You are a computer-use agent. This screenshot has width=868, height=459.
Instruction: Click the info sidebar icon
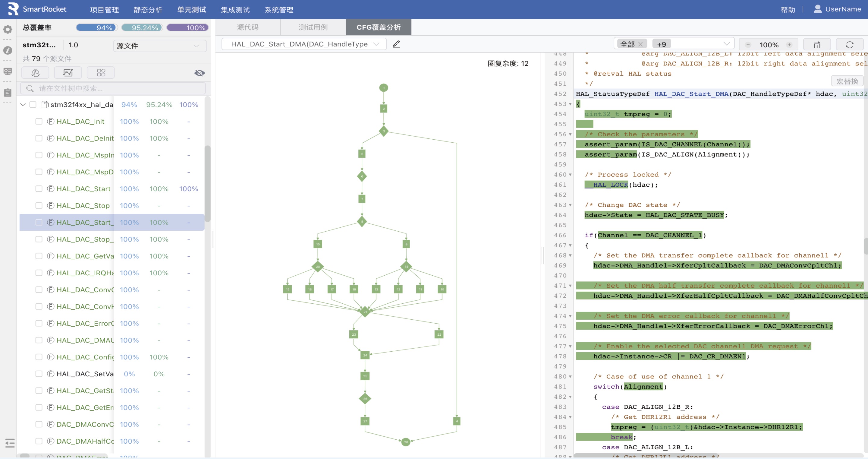(8, 50)
